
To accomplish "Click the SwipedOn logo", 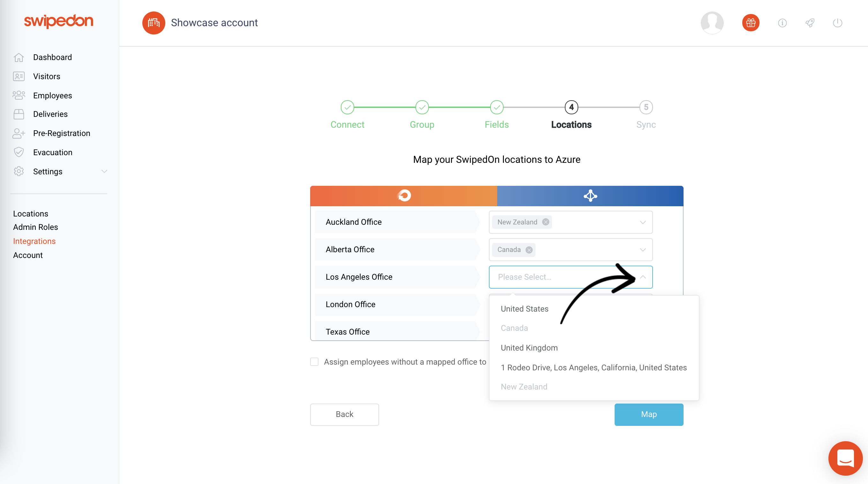I will coord(59,21).
